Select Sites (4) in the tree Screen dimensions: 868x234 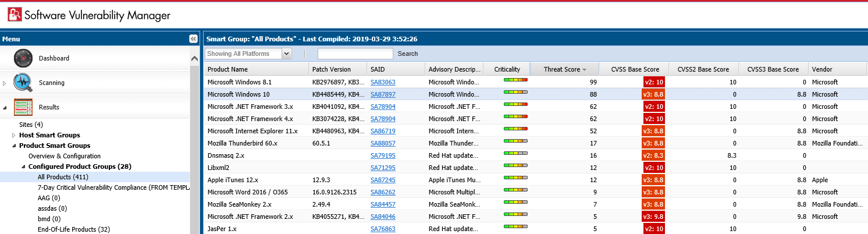(x=31, y=125)
